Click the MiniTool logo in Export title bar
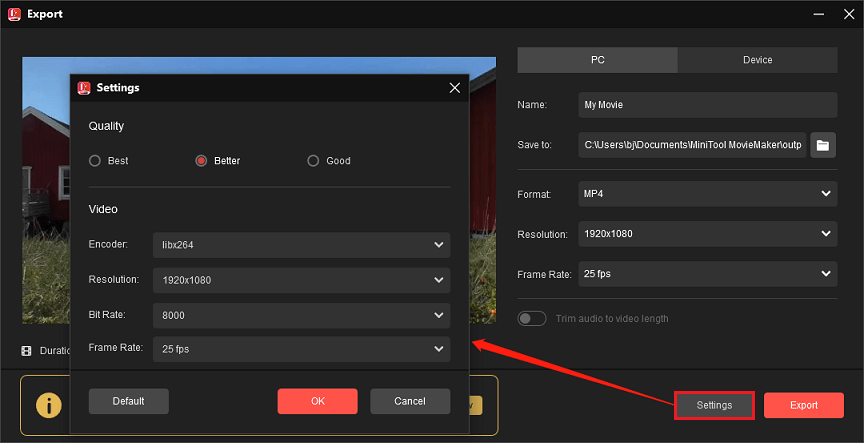864x443 pixels. (14, 14)
